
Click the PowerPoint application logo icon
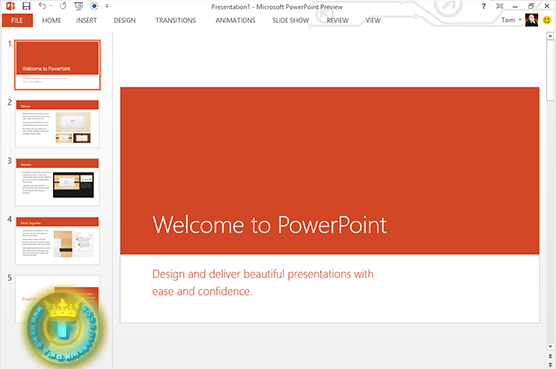tap(10, 6)
